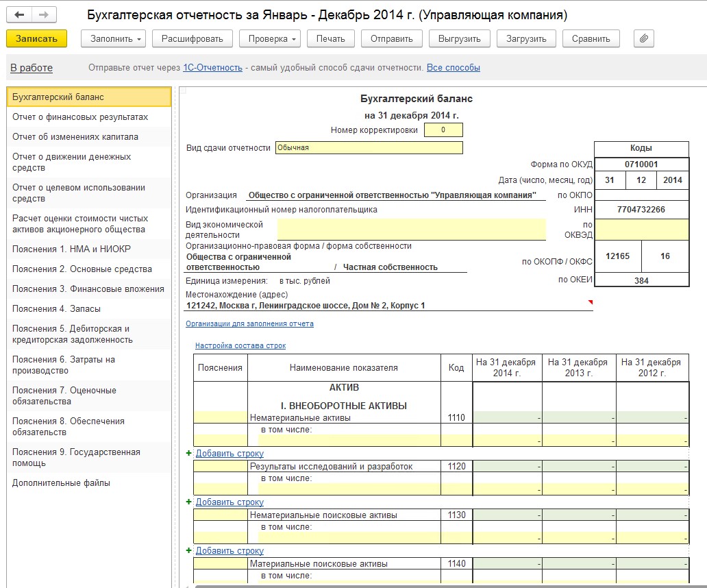Open Организации для заполнения отчета link
The height and width of the screenshot is (588, 707).
(249, 323)
